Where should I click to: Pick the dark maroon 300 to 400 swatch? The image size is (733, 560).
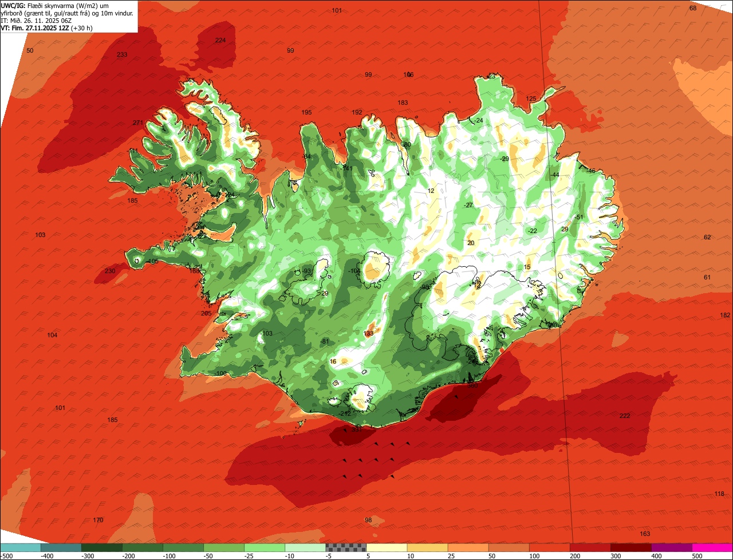[x=630, y=547]
